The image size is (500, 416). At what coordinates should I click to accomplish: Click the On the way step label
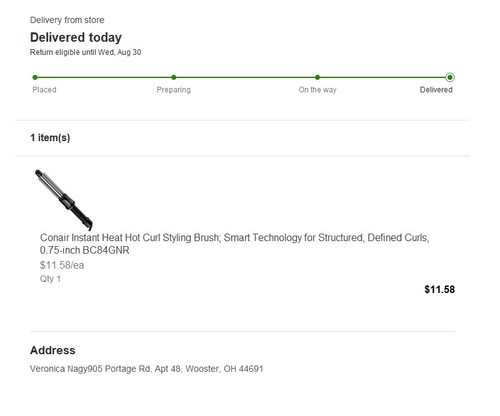point(317,90)
